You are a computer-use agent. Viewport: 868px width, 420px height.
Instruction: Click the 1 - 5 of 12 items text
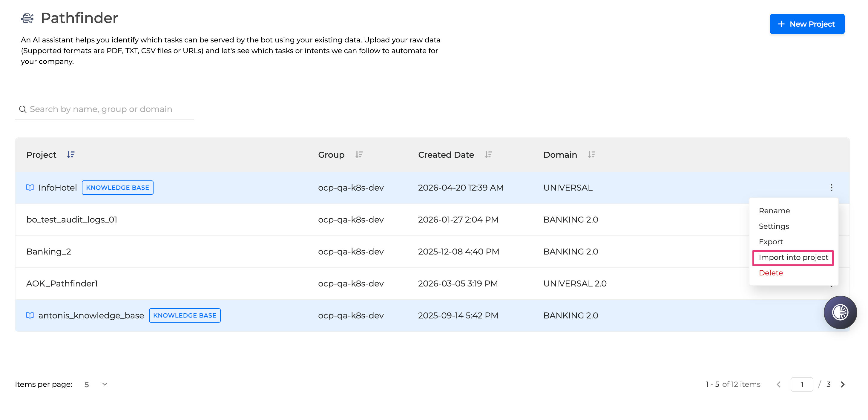pos(733,385)
